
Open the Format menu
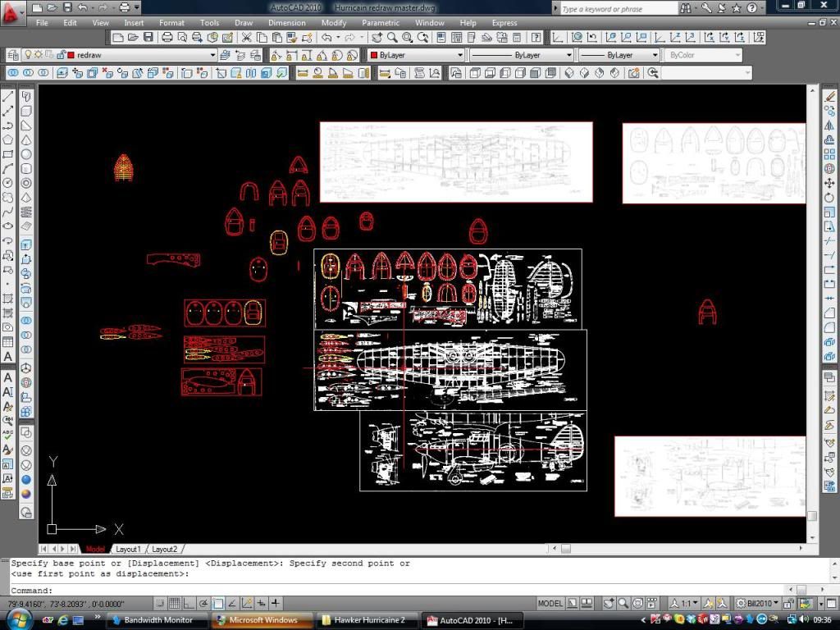point(171,23)
